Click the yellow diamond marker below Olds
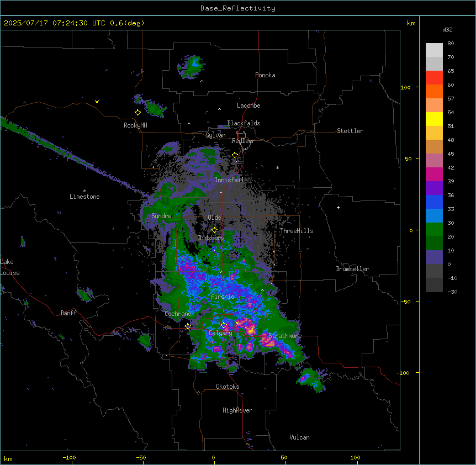 (x=215, y=230)
